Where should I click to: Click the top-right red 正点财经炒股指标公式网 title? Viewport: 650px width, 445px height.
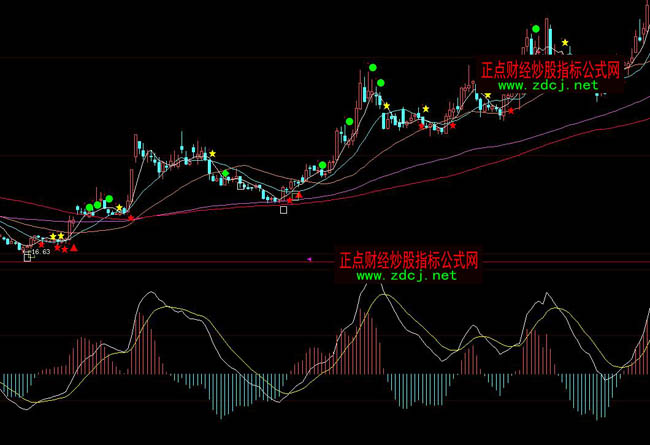pyautogui.click(x=550, y=71)
